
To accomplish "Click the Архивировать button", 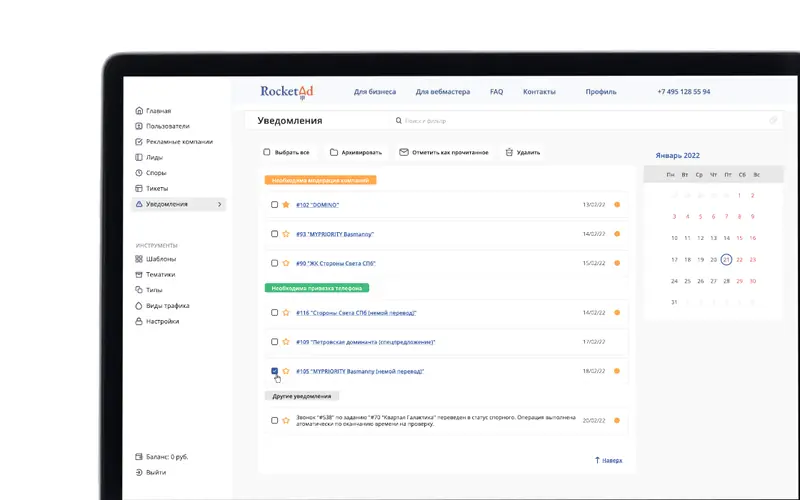I will click(x=356, y=152).
